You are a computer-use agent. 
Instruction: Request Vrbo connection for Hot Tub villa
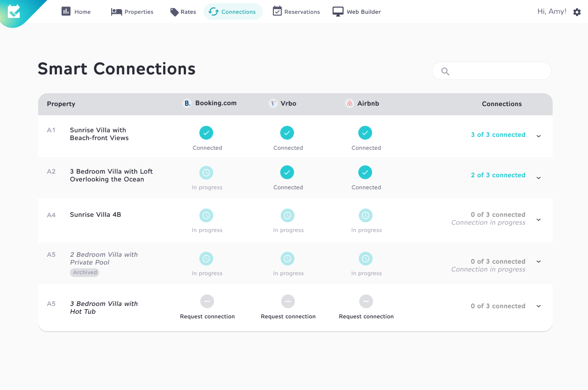288,317
